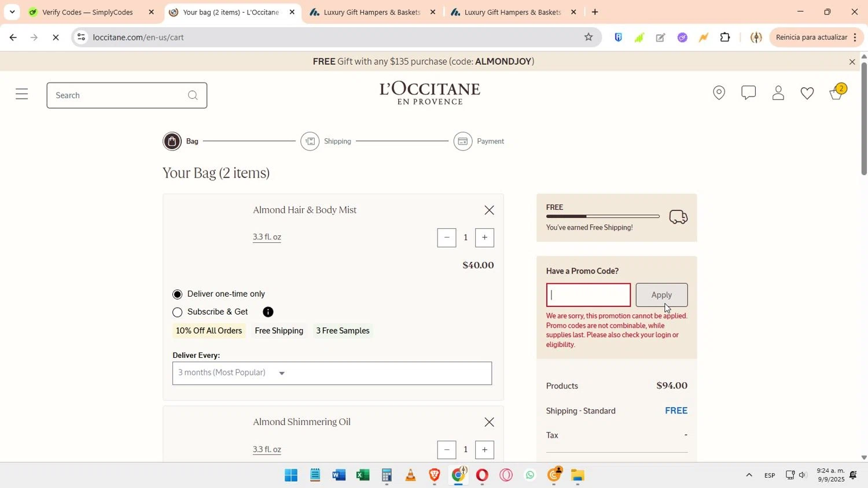Open the hamburger navigation menu

[x=22, y=94]
